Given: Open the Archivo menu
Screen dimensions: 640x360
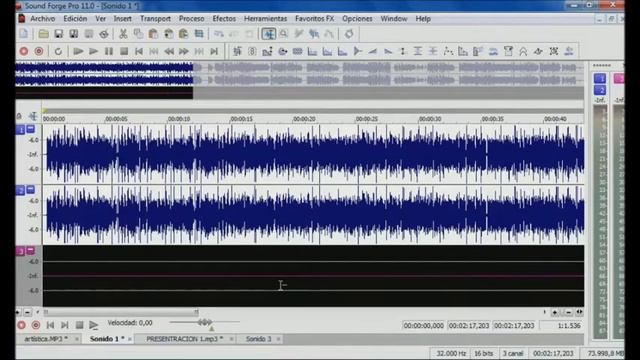Looking at the screenshot, I should (x=42, y=19).
